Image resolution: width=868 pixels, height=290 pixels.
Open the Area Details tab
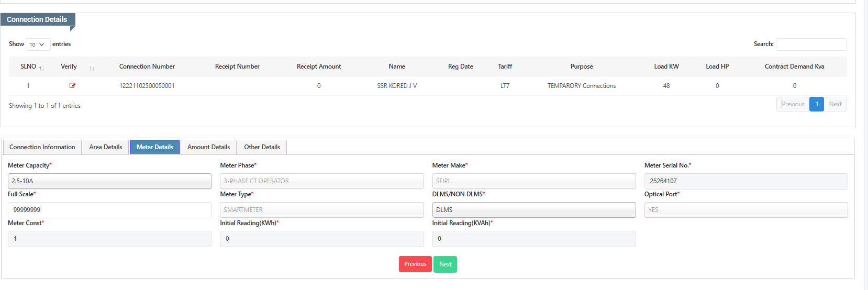106,147
